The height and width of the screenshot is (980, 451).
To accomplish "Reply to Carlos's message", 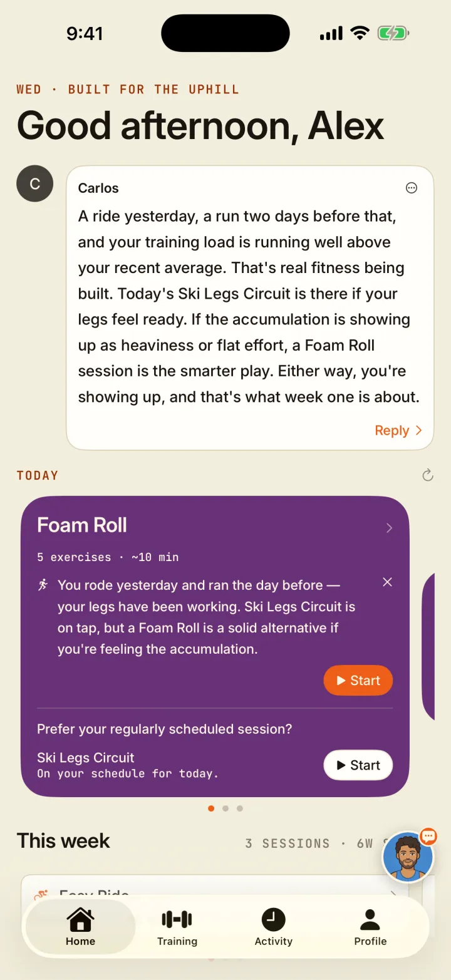I will pyautogui.click(x=398, y=430).
